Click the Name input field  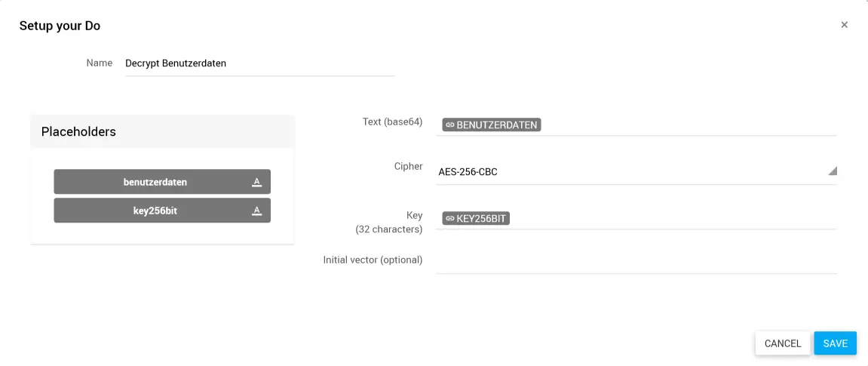[259, 63]
